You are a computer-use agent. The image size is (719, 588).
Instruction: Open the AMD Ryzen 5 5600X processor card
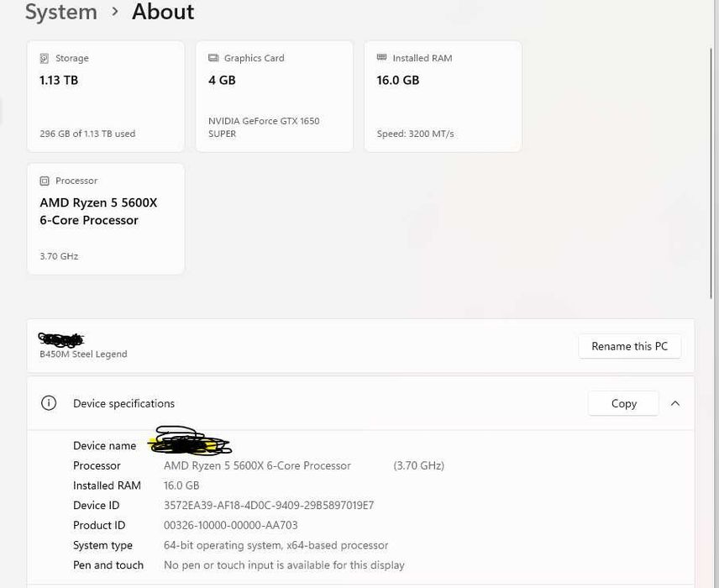[106, 218]
